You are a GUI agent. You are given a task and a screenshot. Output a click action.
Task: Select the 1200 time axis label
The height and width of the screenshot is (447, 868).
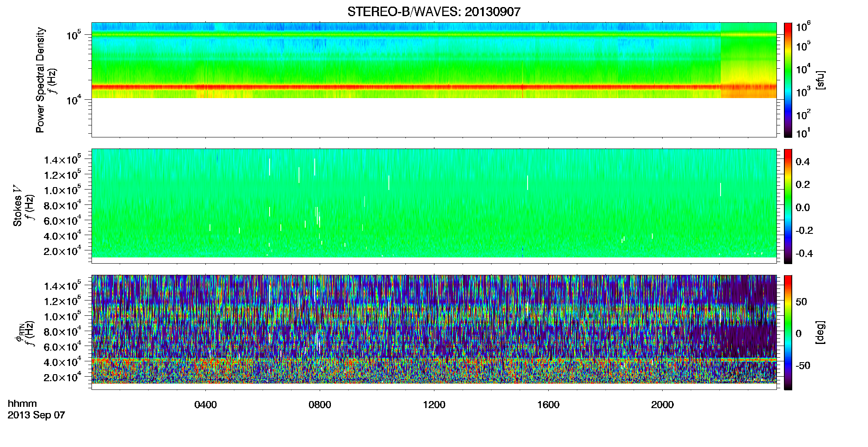click(434, 405)
